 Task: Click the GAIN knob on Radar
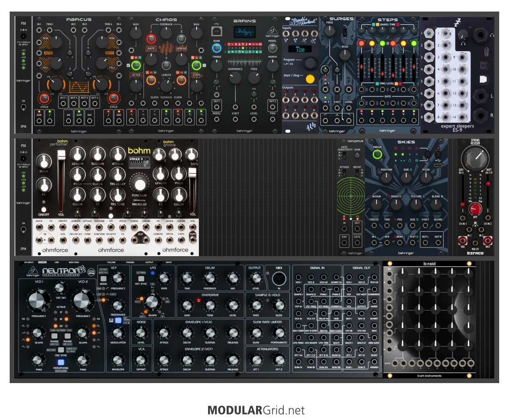pos(357,155)
